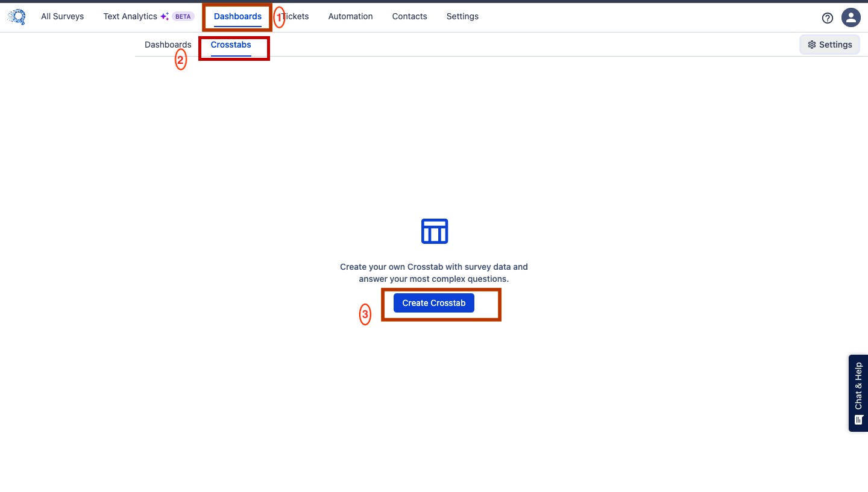Open the Contacts section
This screenshot has height=492, width=868.
[x=409, y=16]
